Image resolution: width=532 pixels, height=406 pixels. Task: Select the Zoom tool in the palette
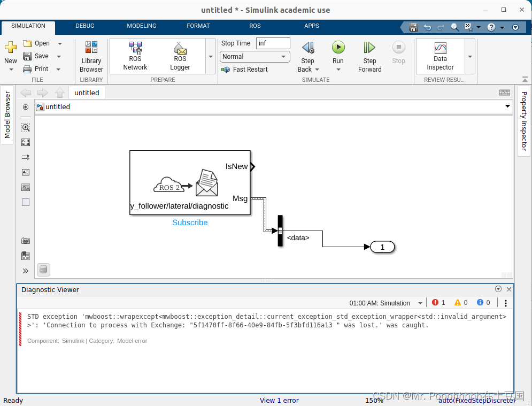(25, 127)
